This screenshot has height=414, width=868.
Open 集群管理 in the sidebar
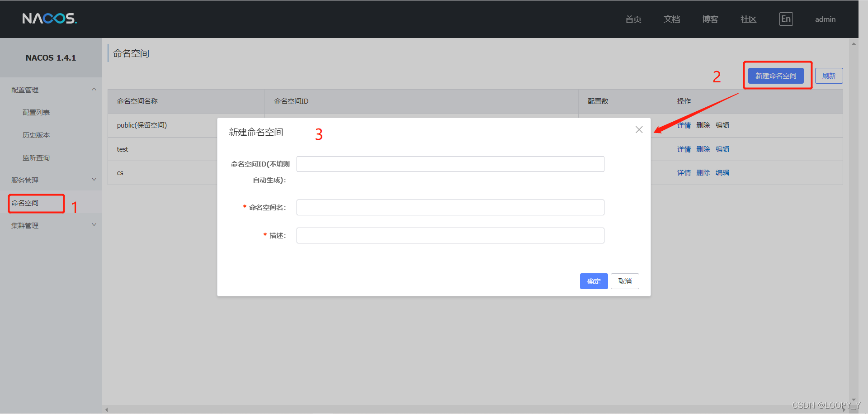point(25,225)
